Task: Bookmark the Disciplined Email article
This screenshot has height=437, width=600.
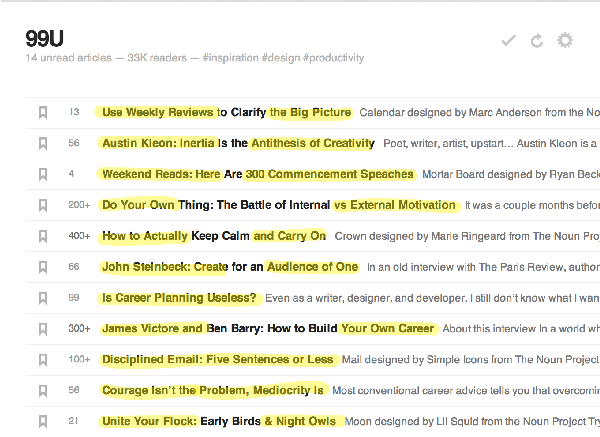Action: pyautogui.click(x=43, y=360)
